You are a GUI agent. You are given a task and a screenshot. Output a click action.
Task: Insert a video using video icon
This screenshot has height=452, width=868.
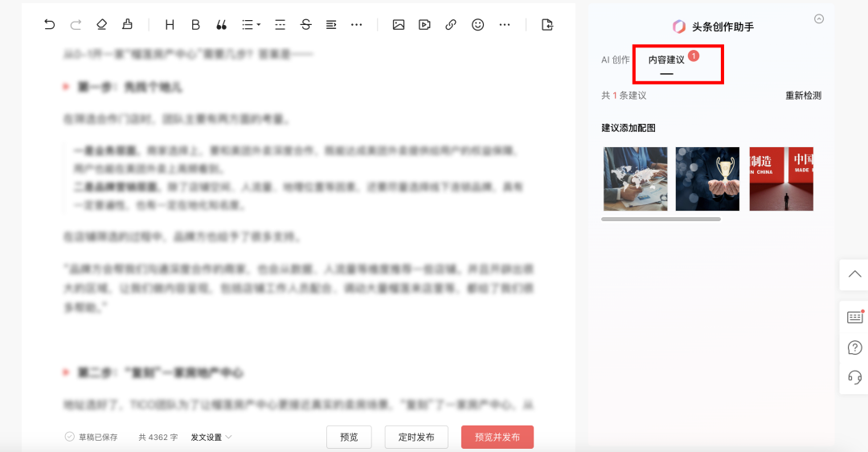click(424, 25)
